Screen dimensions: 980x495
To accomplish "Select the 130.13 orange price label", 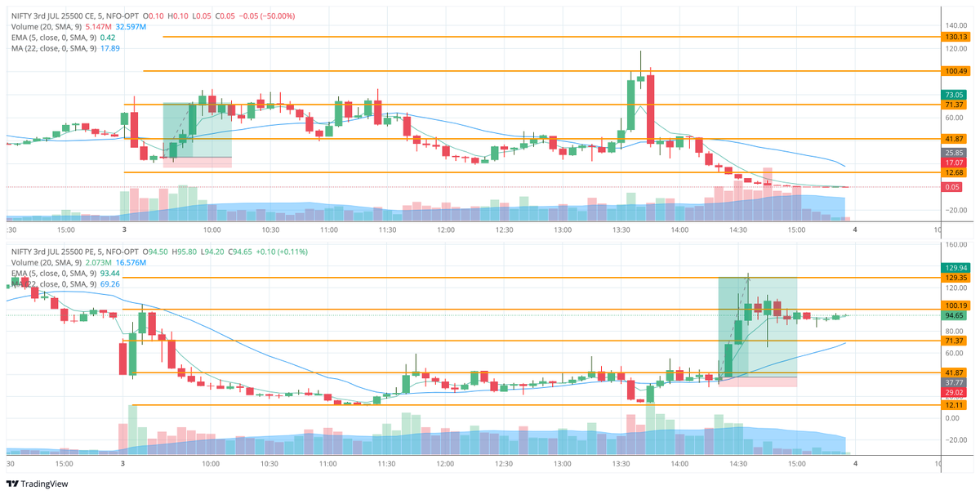I will pyautogui.click(x=955, y=37).
